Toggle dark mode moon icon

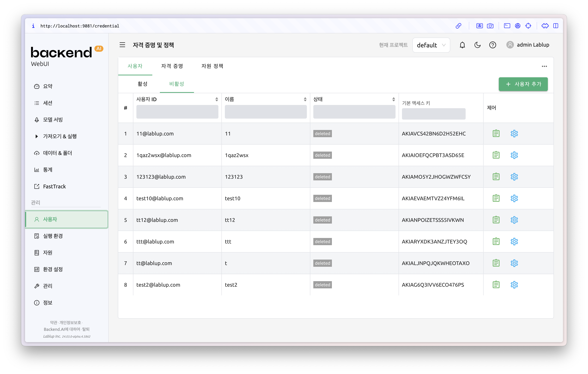[477, 45]
